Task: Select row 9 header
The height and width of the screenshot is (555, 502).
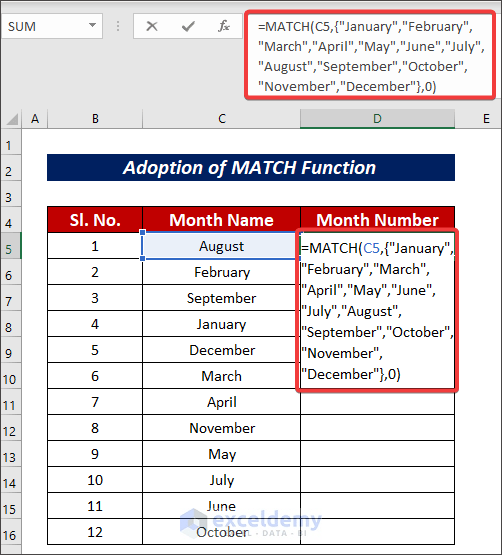Action: (x=11, y=350)
